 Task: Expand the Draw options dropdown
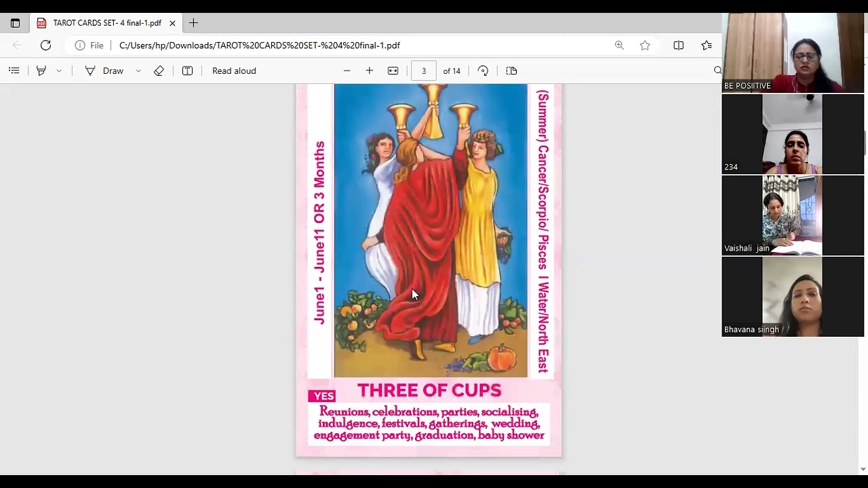pos(138,70)
